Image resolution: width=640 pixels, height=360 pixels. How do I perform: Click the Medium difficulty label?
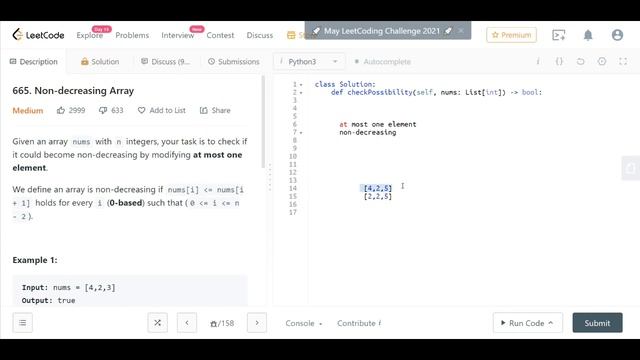point(28,110)
